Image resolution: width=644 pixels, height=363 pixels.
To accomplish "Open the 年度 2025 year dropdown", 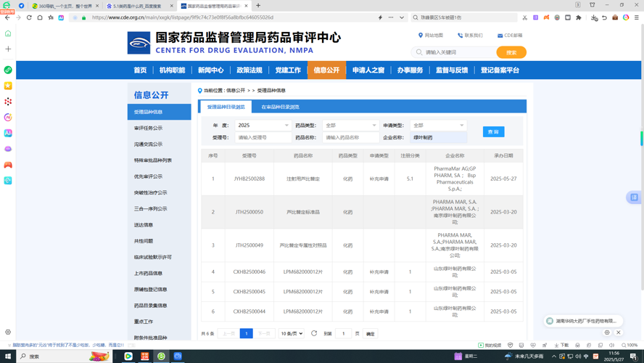I will point(263,126).
